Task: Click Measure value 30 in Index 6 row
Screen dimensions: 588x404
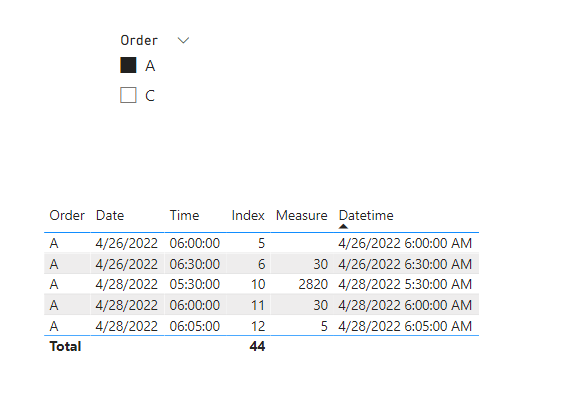Action: tap(321, 264)
